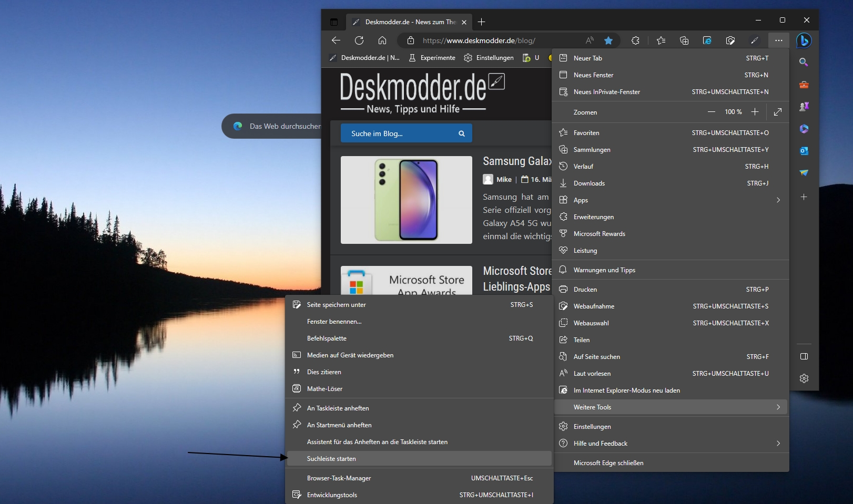Image resolution: width=853 pixels, height=504 pixels.
Task: Open Experimente bookmark in favorites bar
Action: (x=432, y=58)
